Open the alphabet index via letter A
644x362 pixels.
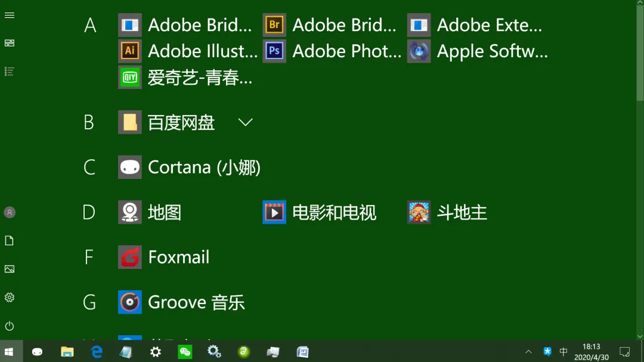point(89,24)
